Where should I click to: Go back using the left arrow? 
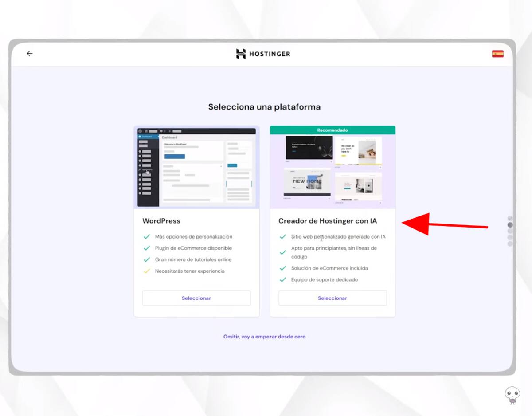(x=30, y=54)
